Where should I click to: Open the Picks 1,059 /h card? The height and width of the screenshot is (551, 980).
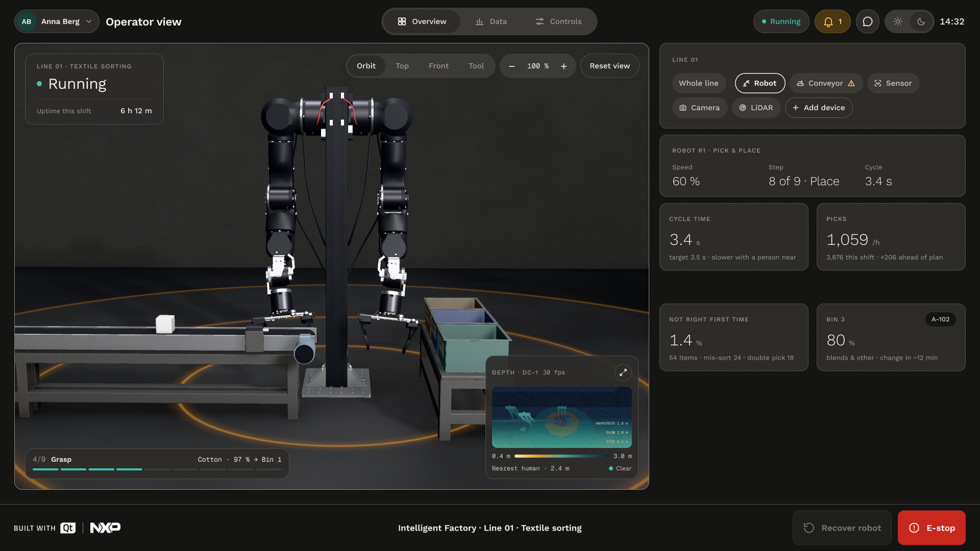tap(891, 237)
